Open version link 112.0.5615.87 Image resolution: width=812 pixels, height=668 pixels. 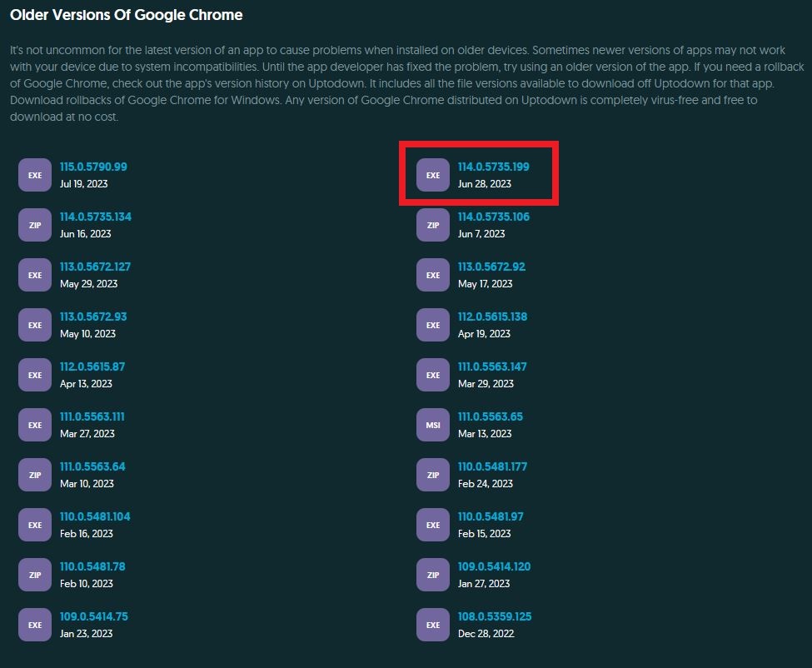[x=92, y=366]
